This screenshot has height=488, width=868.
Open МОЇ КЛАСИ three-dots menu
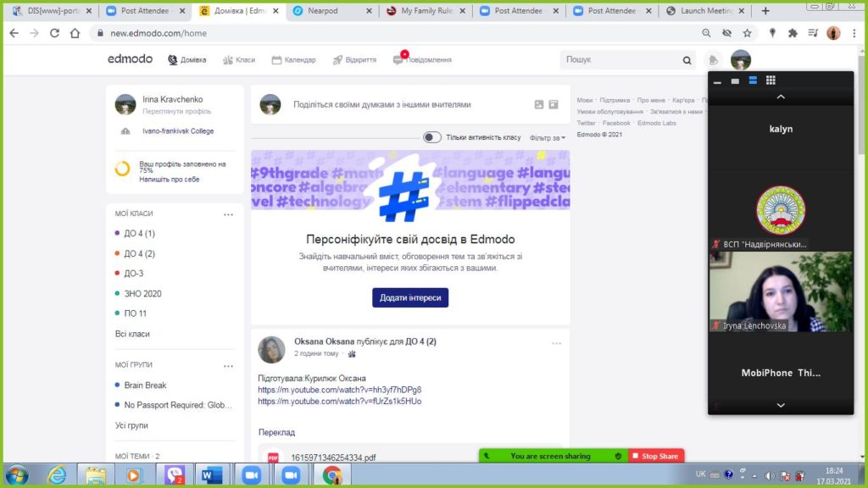coord(228,214)
